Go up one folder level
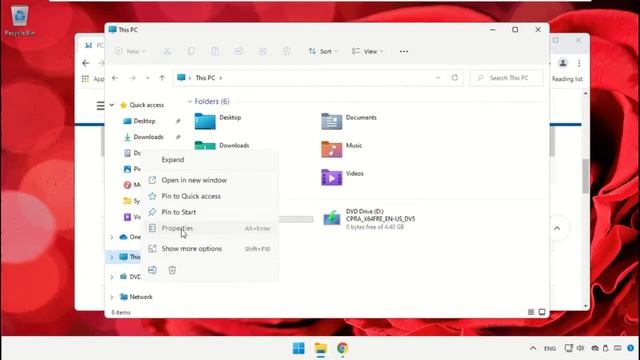This screenshot has width=640, height=360. coord(162,78)
